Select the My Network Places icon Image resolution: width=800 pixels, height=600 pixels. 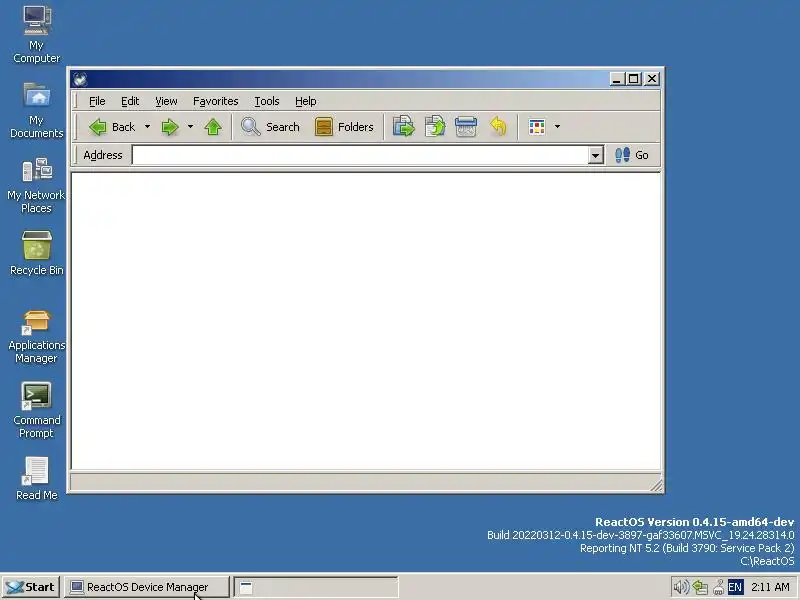point(36,186)
